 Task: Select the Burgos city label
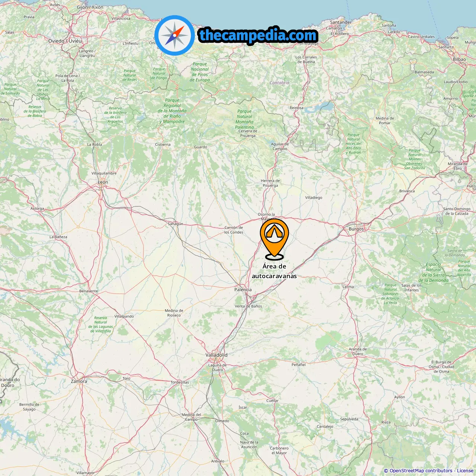pyautogui.click(x=356, y=229)
